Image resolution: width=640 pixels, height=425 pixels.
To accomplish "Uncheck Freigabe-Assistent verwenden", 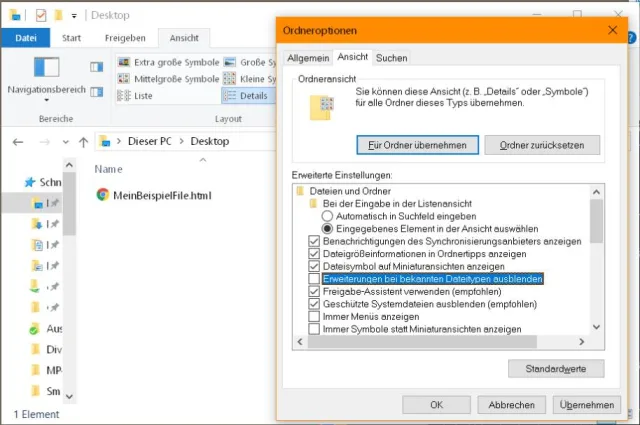I will pos(313,291).
